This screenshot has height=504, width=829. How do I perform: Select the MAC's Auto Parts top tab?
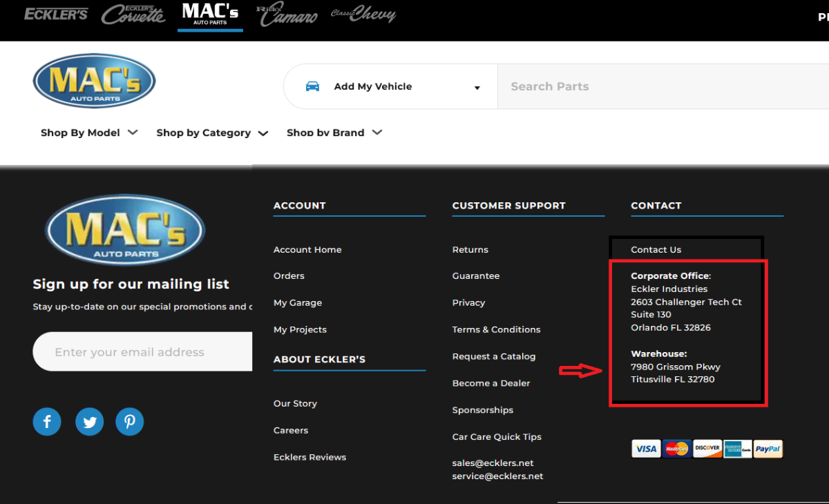pos(210,15)
